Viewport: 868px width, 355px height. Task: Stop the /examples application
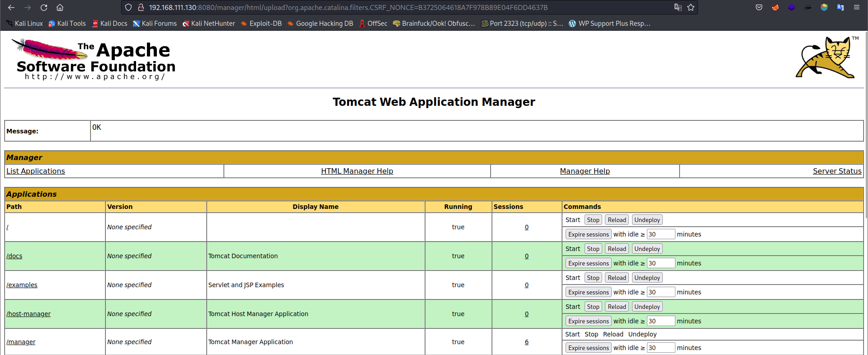point(593,278)
